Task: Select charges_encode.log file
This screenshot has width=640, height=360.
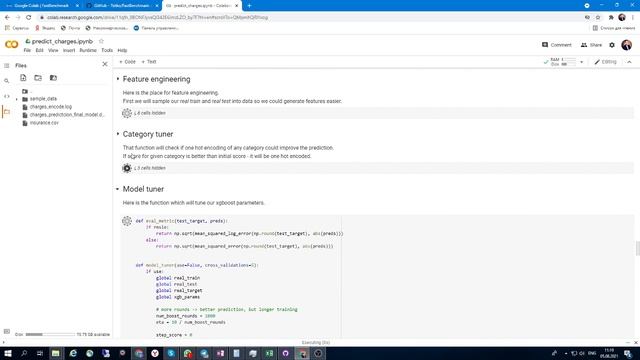Action: point(51,107)
